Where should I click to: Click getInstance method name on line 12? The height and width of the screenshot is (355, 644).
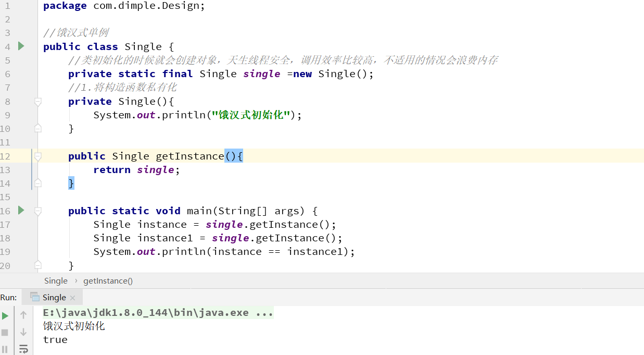(x=190, y=156)
